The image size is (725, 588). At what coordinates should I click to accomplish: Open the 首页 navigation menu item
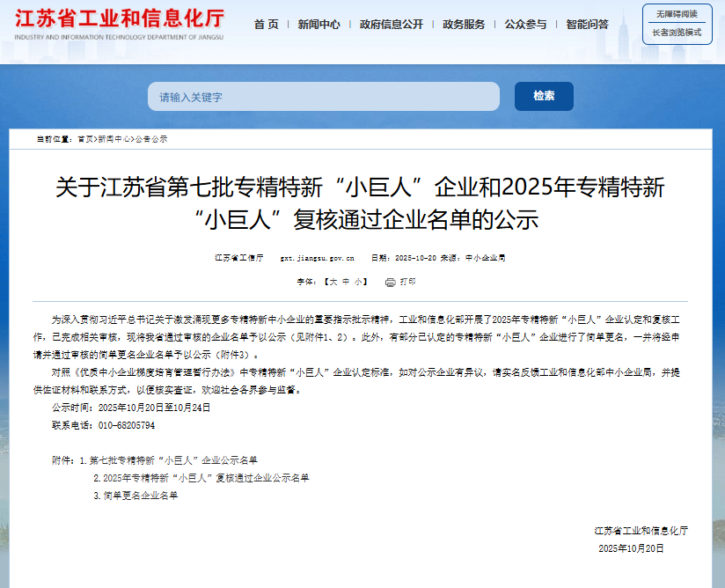pyautogui.click(x=266, y=25)
